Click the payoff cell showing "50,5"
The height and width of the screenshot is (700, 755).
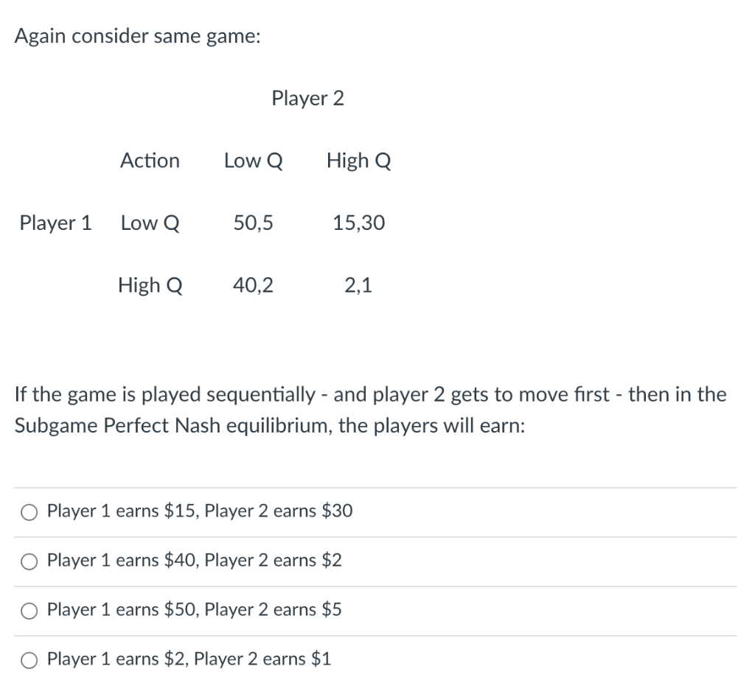(x=253, y=223)
